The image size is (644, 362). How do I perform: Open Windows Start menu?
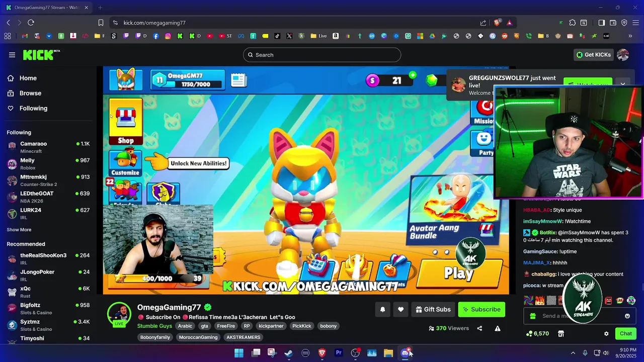coord(239,353)
